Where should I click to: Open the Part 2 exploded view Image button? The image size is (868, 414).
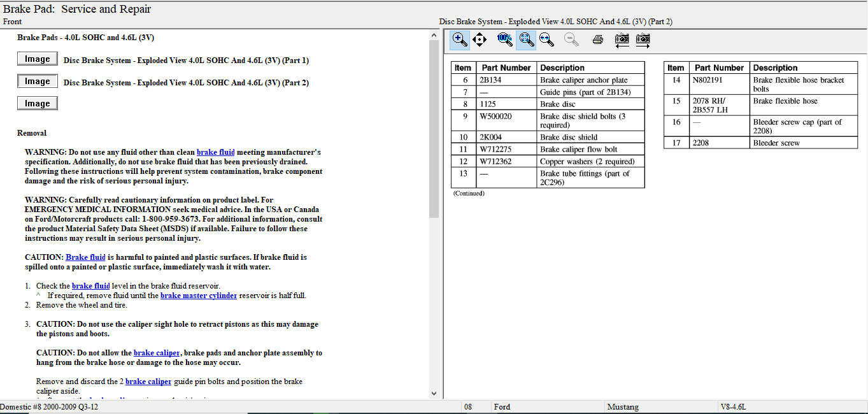[x=37, y=82]
